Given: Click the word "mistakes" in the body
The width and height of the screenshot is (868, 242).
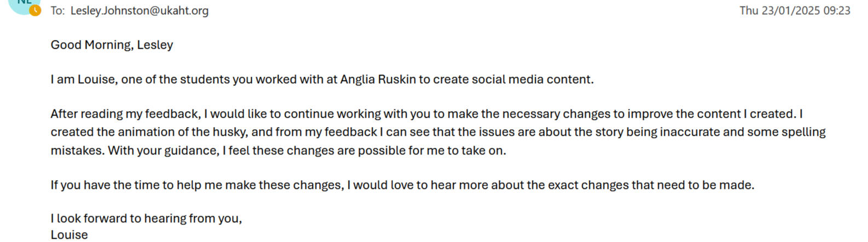Looking at the screenshot, I should (x=77, y=151).
